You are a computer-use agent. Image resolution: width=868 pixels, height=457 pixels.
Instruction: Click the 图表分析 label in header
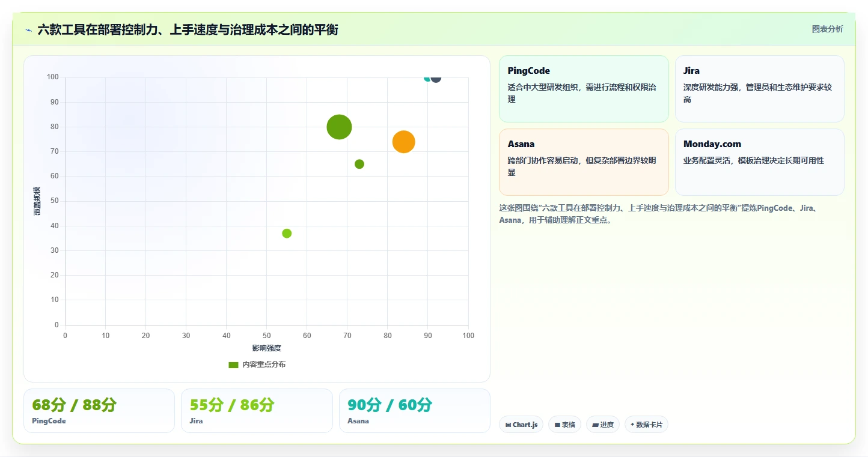point(827,29)
